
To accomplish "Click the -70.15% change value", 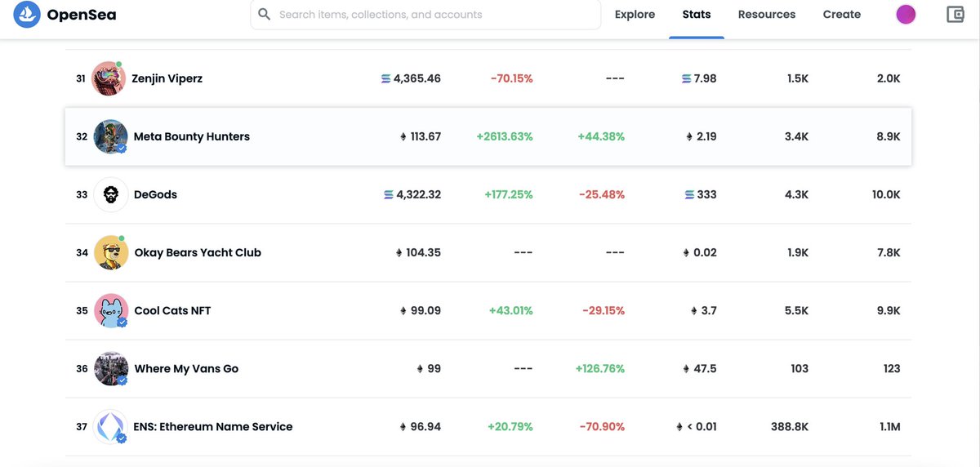I will [x=512, y=79].
